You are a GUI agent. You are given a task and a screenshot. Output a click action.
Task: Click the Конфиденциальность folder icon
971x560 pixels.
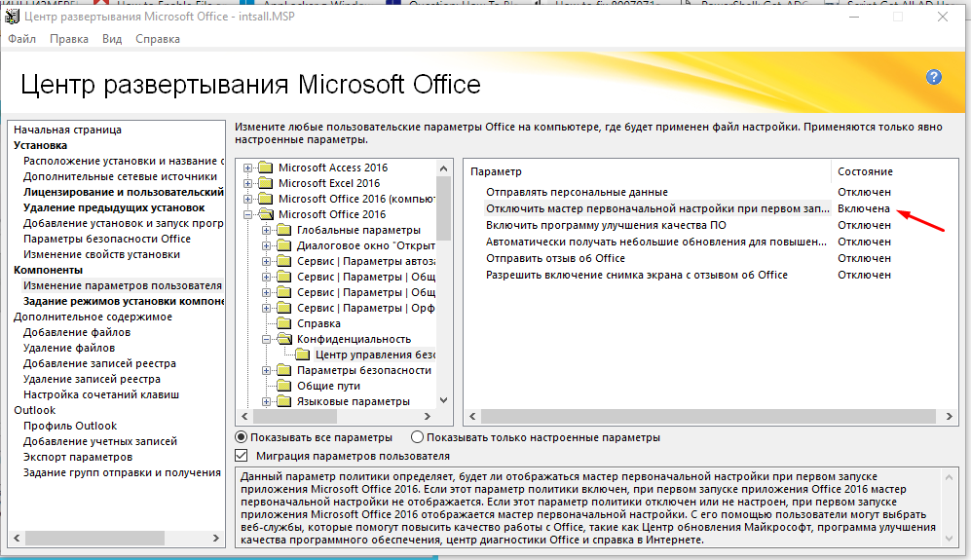(284, 339)
